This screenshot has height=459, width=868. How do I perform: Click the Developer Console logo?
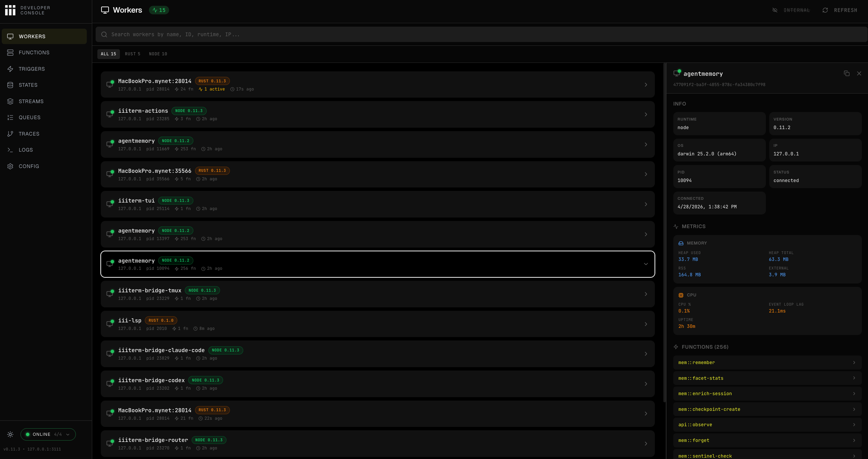pyautogui.click(x=28, y=10)
